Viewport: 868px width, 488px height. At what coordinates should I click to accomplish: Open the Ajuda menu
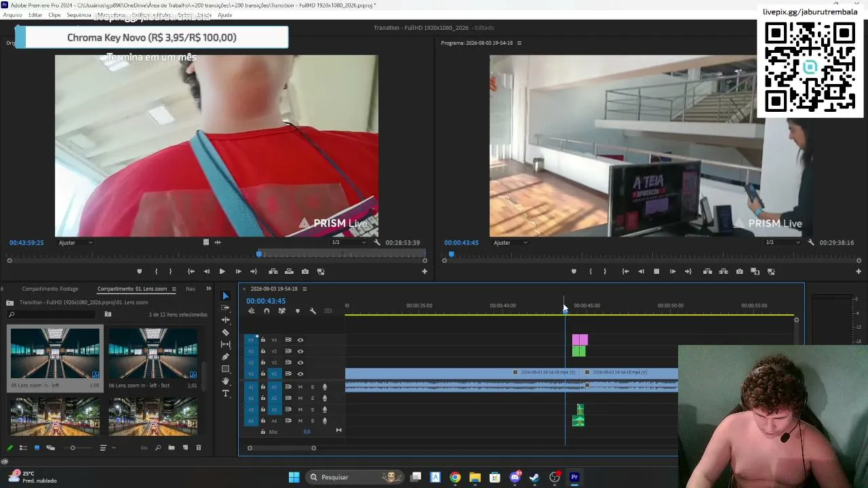tap(225, 15)
